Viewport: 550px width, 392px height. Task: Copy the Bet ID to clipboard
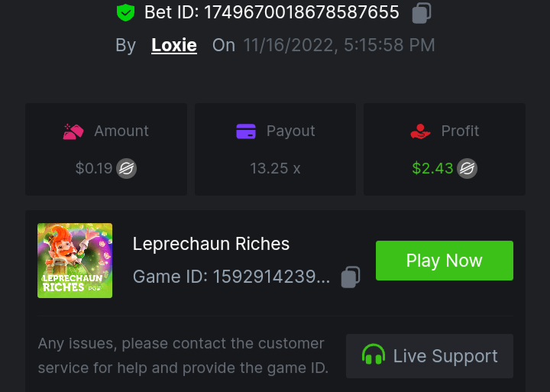[422, 13]
